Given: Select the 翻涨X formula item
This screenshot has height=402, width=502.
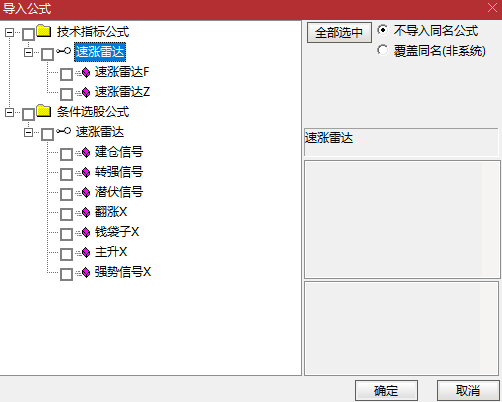Looking at the screenshot, I should pyautogui.click(x=111, y=212).
